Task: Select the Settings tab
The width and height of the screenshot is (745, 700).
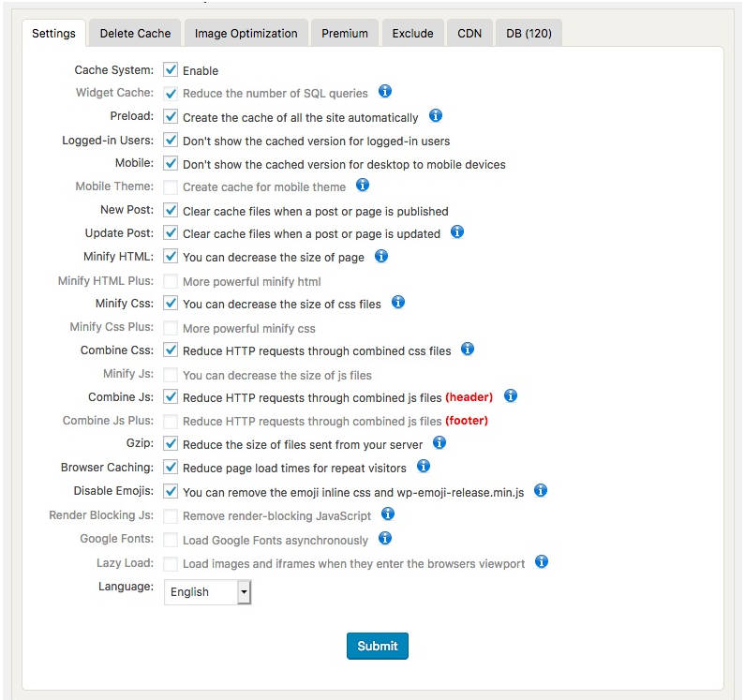Action: coord(53,33)
